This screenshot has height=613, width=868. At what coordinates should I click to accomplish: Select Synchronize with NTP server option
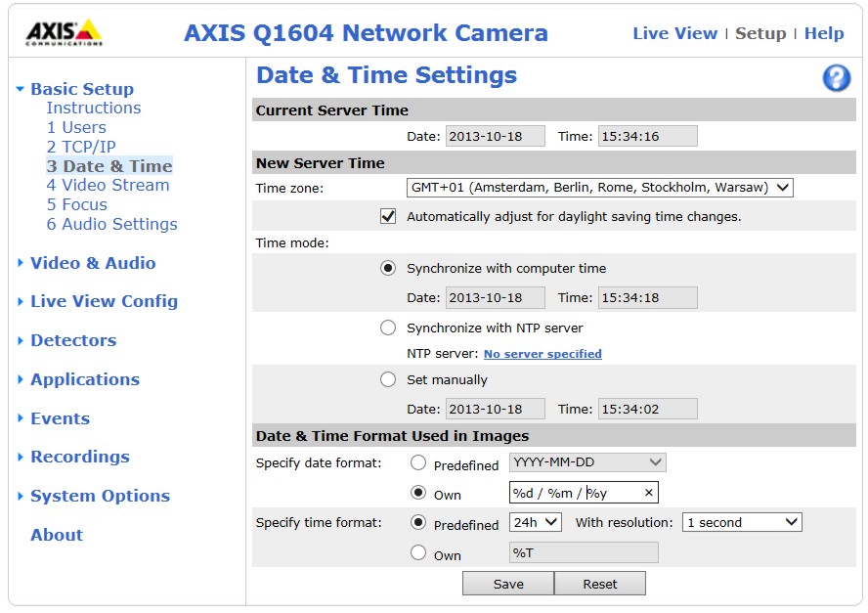388,328
